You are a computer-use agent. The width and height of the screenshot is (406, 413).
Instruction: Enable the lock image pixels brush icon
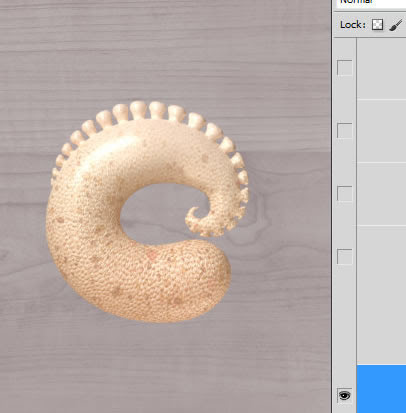tap(396, 25)
